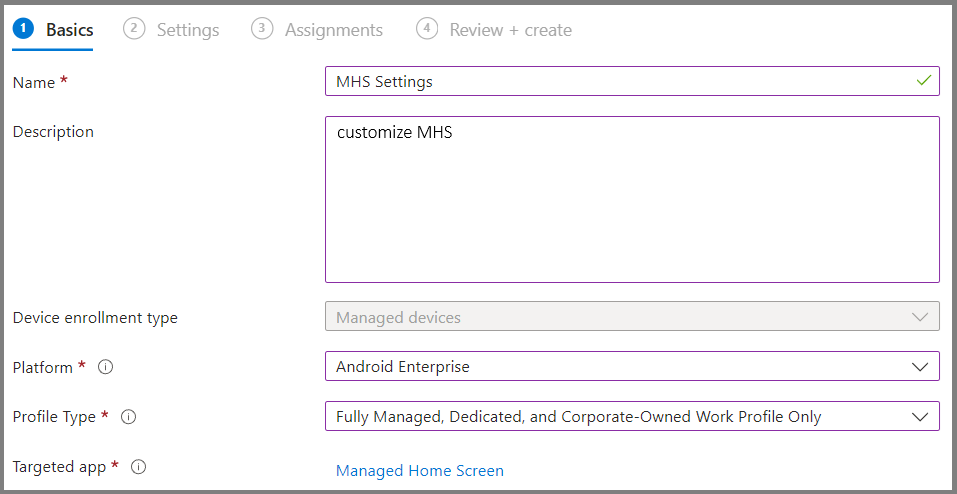Click inside the Description text area
The image size is (957, 494).
(632, 200)
